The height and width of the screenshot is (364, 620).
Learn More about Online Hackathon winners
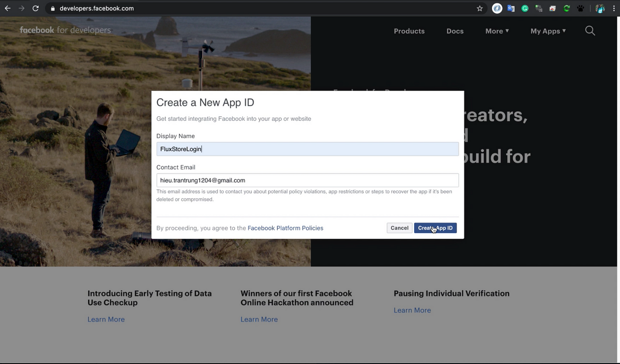coord(259,319)
